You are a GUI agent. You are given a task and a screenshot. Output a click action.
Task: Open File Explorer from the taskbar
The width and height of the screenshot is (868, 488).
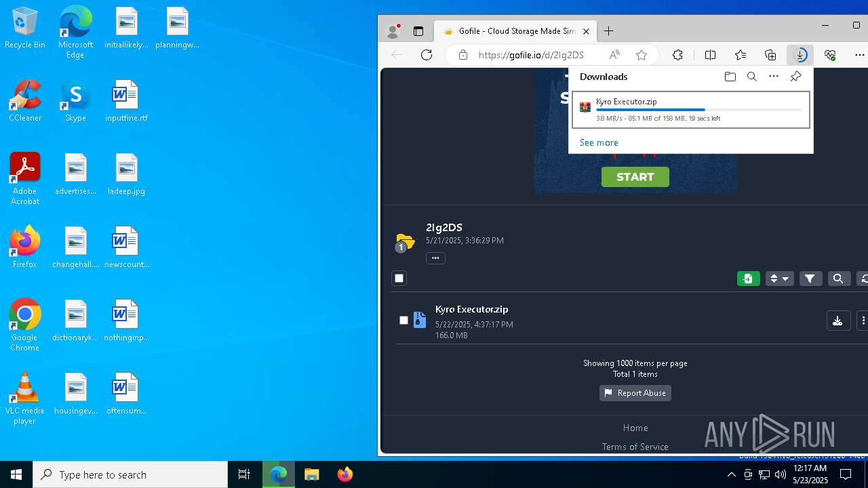click(311, 474)
